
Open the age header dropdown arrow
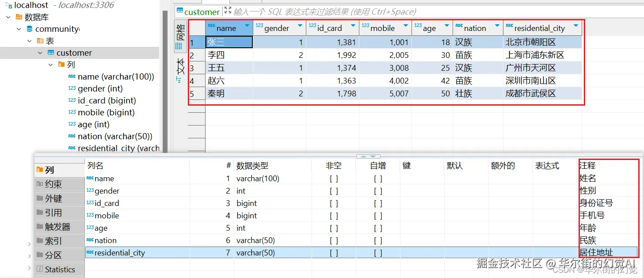(446, 26)
